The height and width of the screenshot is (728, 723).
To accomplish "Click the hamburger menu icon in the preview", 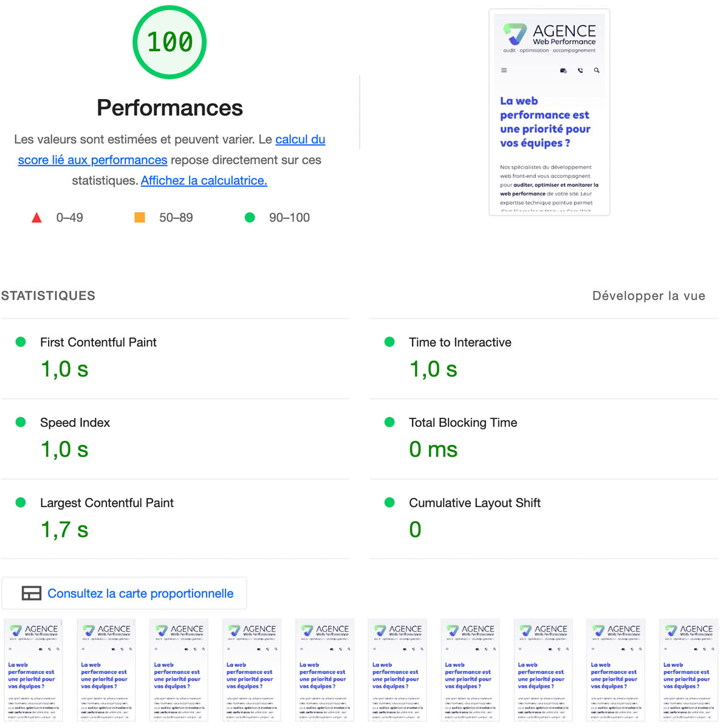I will (x=504, y=70).
